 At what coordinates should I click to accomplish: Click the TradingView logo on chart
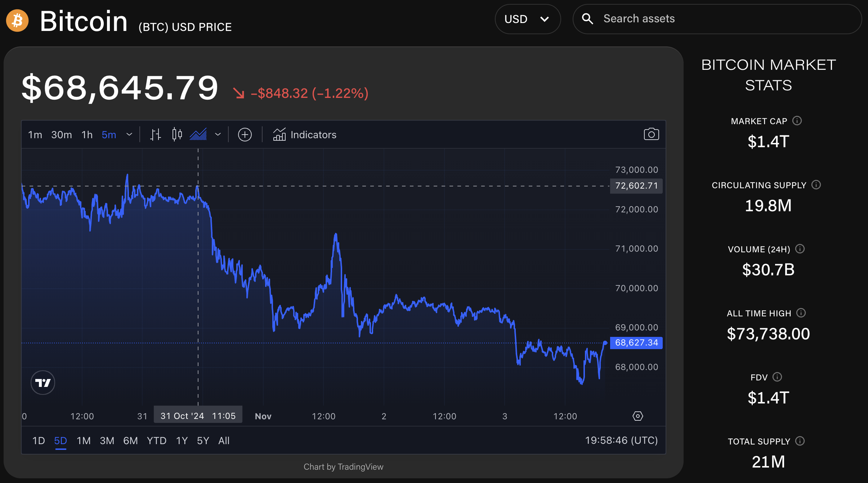tap(43, 383)
